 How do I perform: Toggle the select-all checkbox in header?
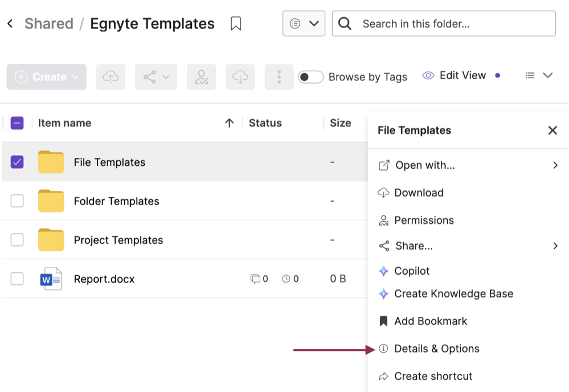[17, 123]
